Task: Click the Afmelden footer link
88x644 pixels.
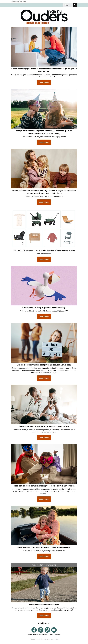Action: (x=30, y=635)
